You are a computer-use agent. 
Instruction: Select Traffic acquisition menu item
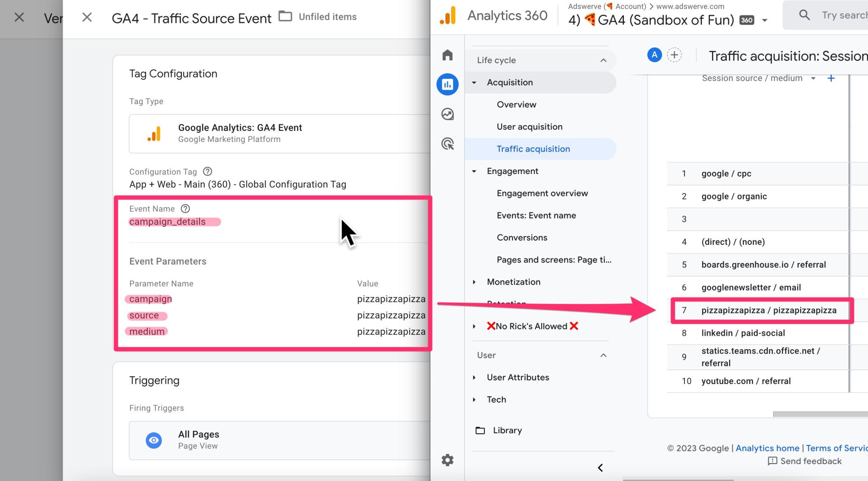tap(534, 149)
